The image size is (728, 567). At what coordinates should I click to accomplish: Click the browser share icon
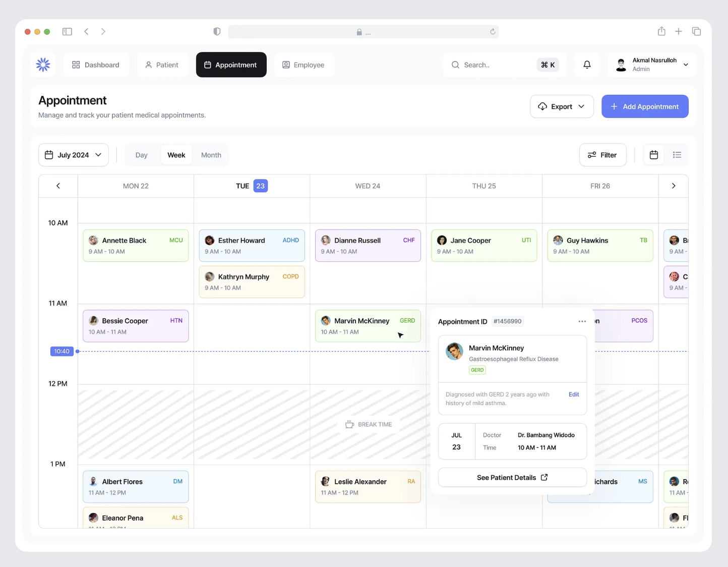click(x=661, y=31)
